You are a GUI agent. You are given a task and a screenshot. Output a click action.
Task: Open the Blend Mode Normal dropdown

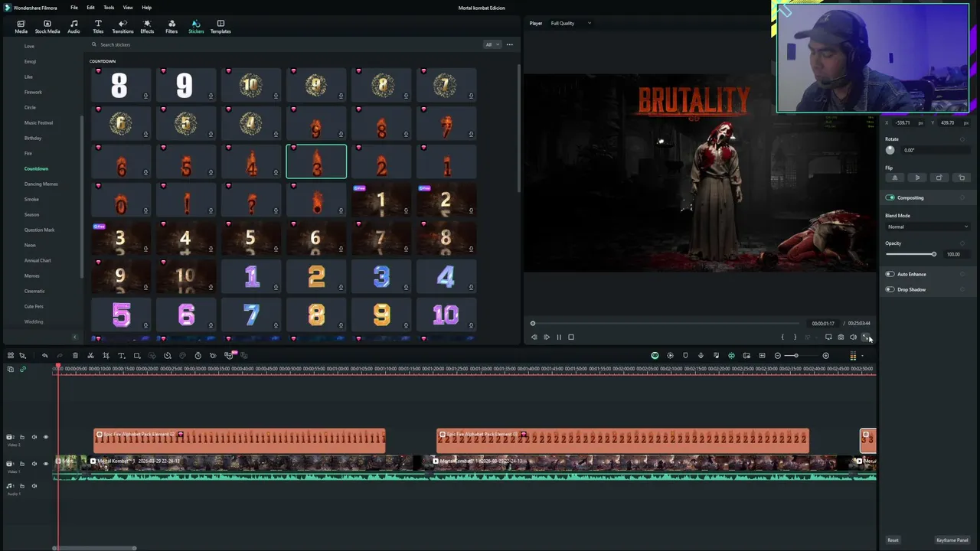[x=928, y=227]
